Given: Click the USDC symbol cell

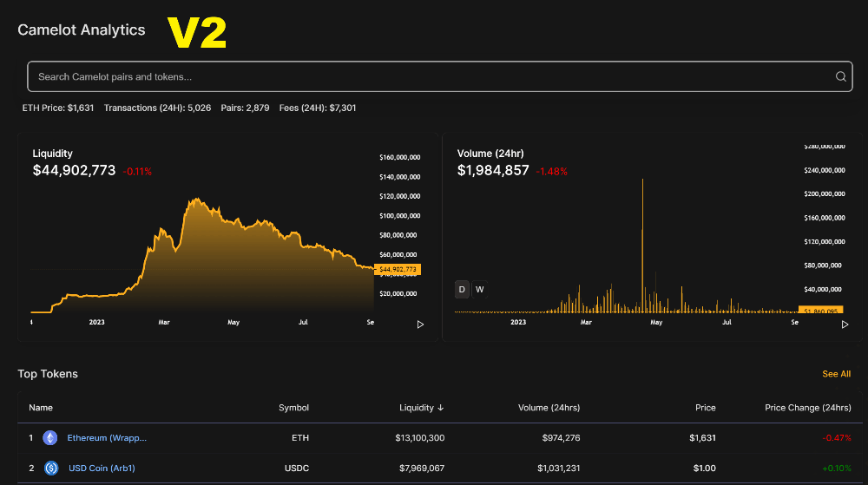Looking at the screenshot, I should pyautogui.click(x=297, y=469).
